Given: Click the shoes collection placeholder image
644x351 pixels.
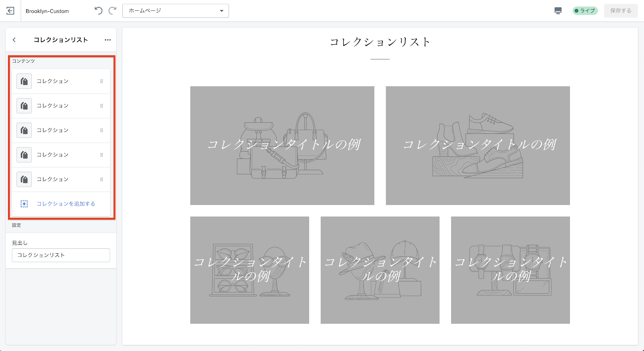Looking at the screenshot, I should click(478, 146).
